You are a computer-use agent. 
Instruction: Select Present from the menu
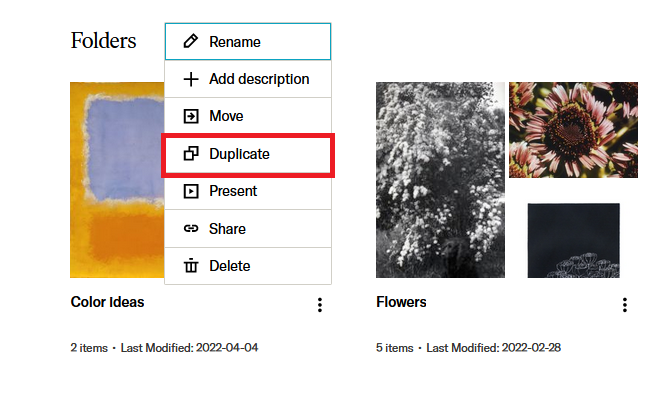[x=248, y=191]
